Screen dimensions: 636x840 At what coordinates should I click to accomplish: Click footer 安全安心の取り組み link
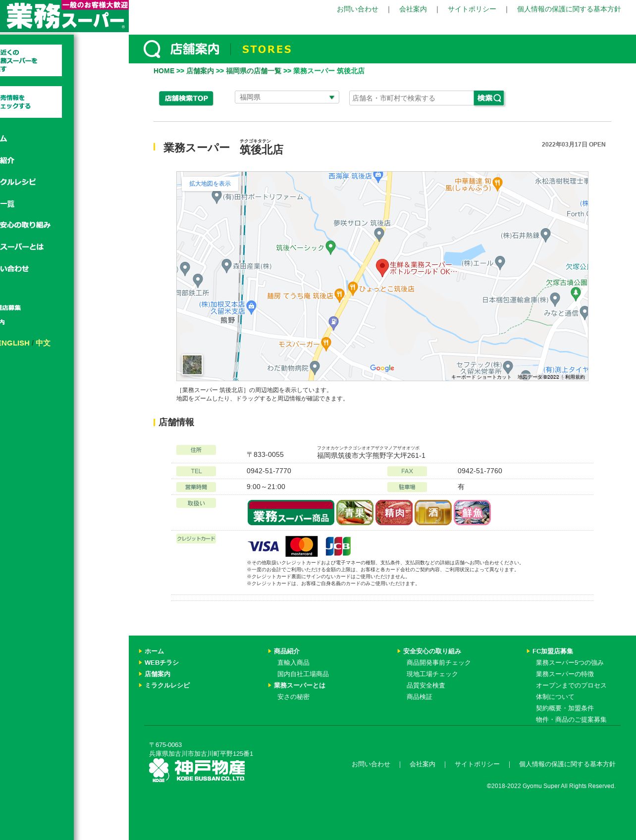tap(432, 651)
